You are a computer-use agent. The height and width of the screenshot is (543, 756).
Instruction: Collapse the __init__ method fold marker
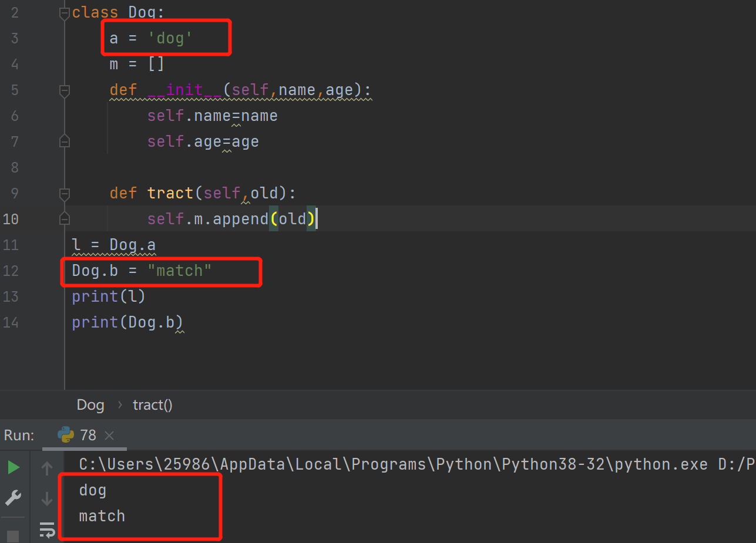[x=65, y=90]
